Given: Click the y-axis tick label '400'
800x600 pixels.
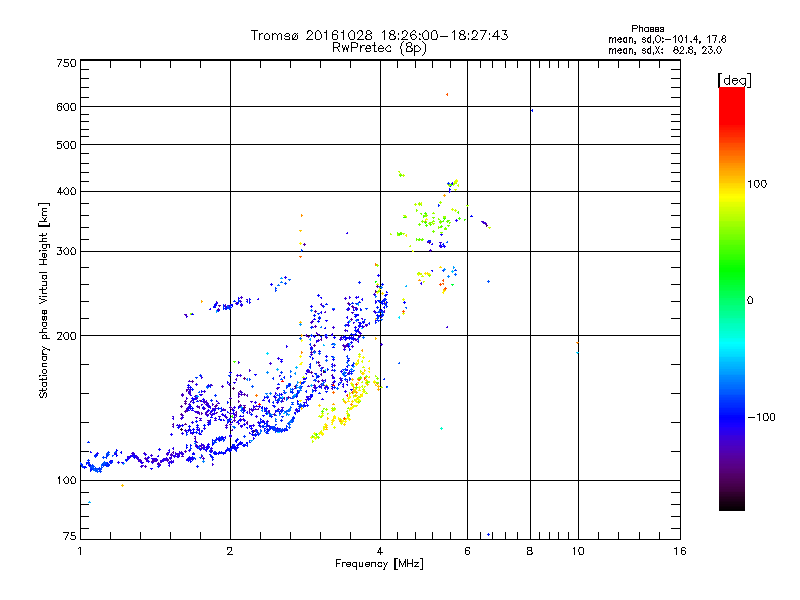Looking at the screenshot, I should coord(66,192).
